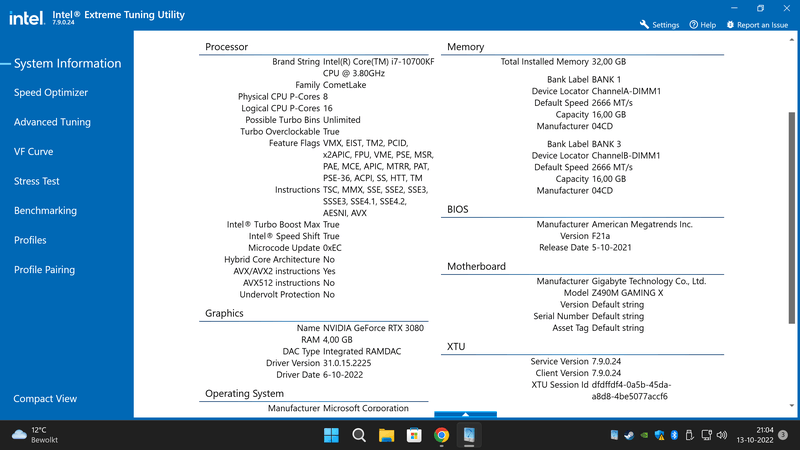The height and width of the screenshot is (450, 800).
Task: Click the Steam tray icon
Action: coord(629,435)
